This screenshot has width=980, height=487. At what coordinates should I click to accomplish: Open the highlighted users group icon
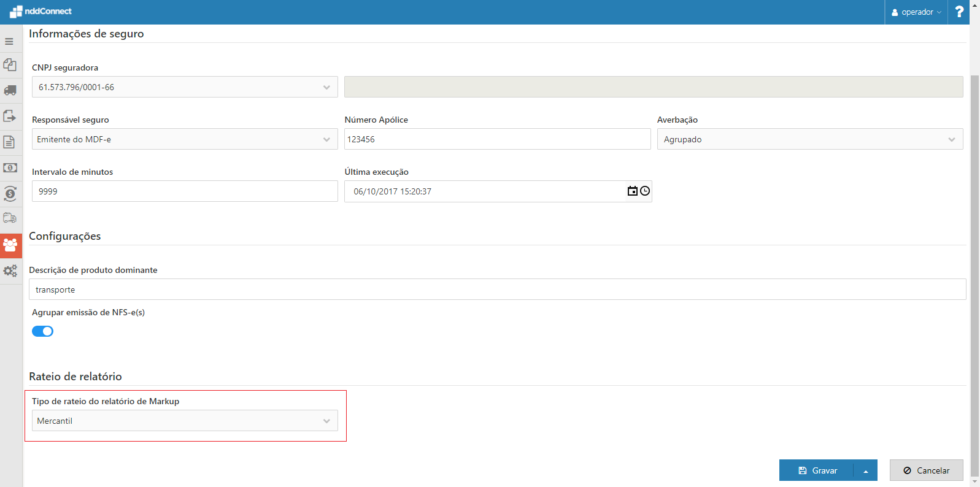coord(10,245)
